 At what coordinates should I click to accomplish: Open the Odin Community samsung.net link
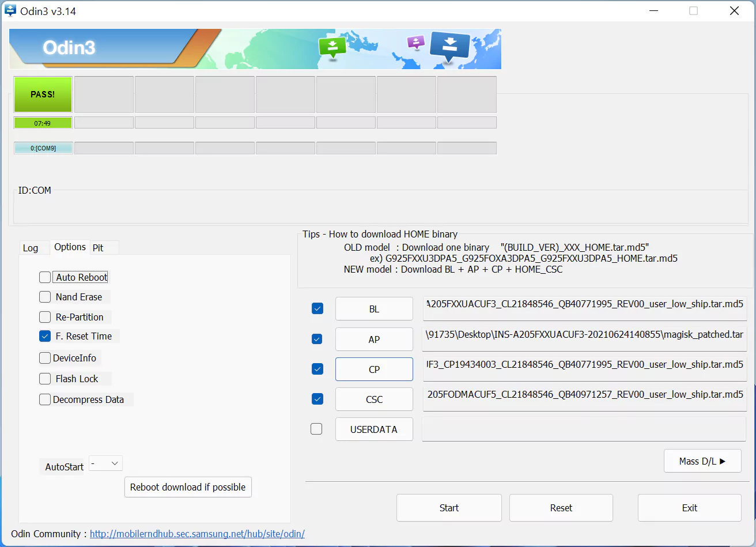[x=197, y=534]
